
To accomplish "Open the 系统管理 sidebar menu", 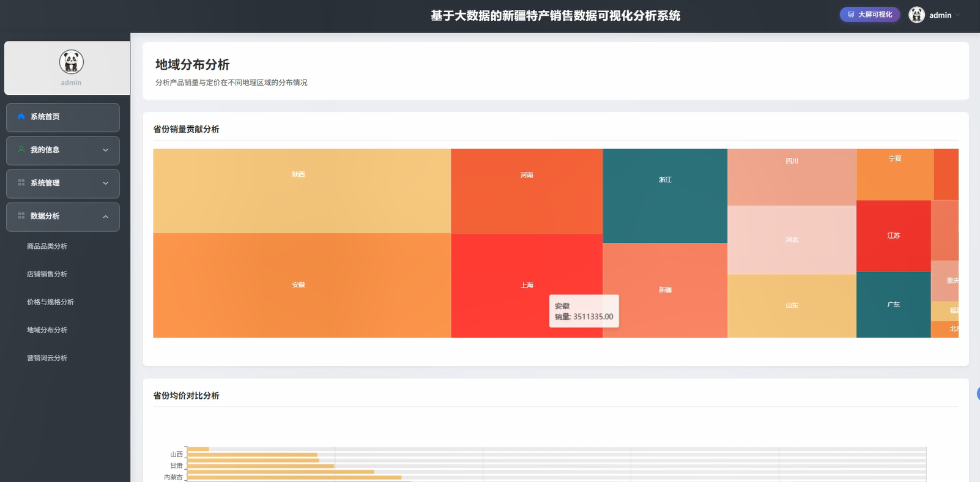I will 63,184.
